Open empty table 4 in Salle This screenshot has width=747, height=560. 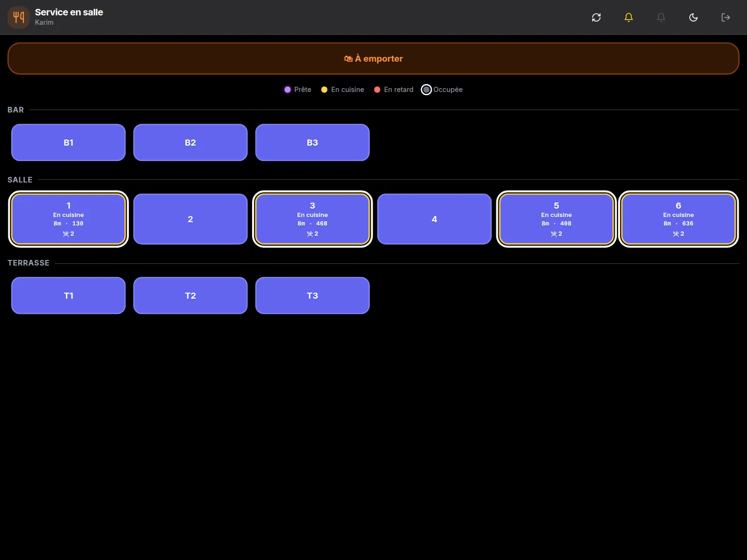[x=434, y=219]
